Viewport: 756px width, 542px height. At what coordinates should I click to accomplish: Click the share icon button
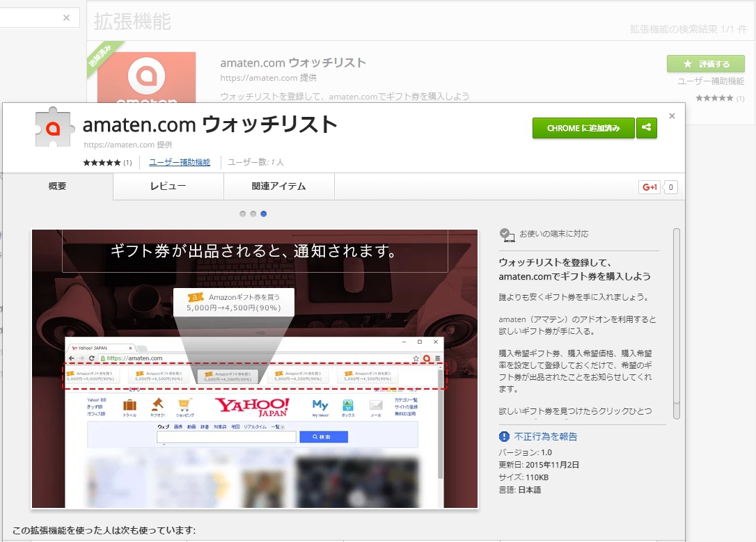pos(647,128)
